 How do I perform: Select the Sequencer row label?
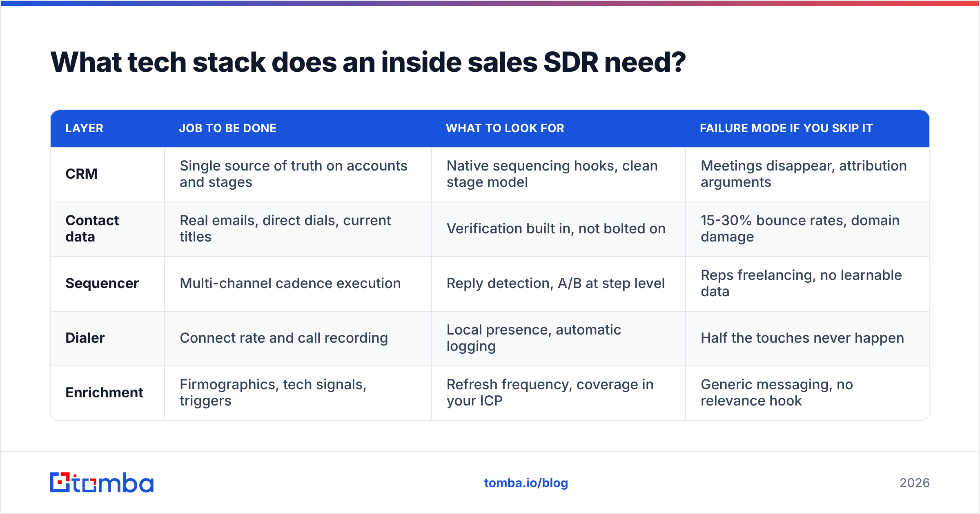point(102,284)
